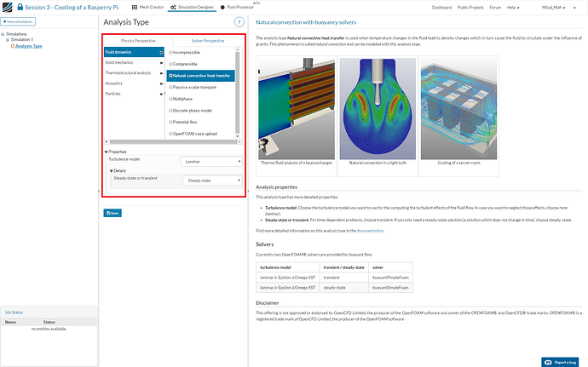Viewport: 588px width, 367px height.
Task: Open help via the question mark icon
Action: coord(239,22)
